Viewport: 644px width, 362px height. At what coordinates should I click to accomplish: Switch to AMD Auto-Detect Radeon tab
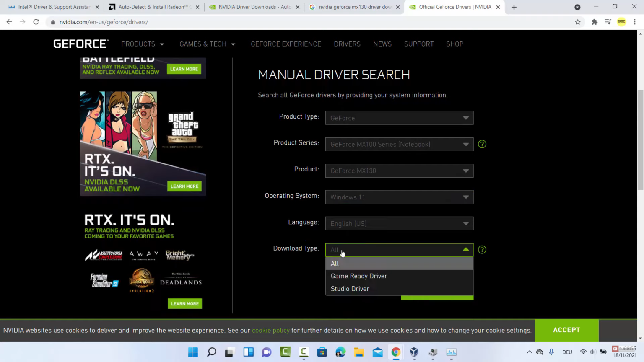click(153, 7)
